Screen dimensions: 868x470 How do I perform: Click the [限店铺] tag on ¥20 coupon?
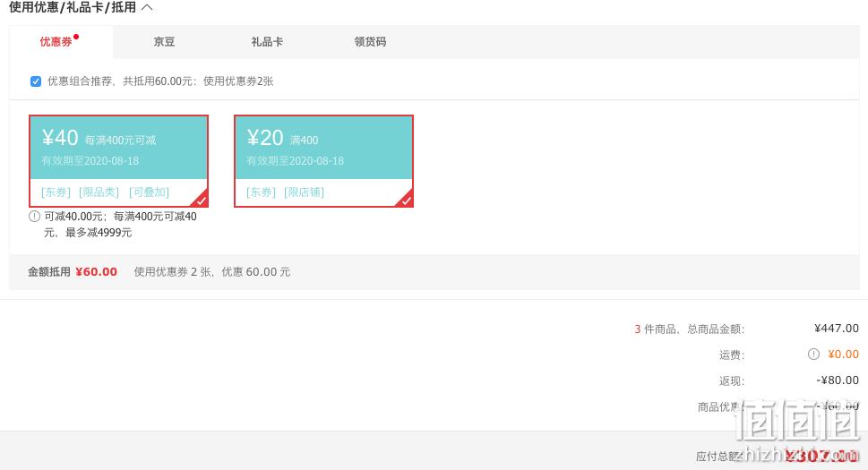[x=304, y=192]
